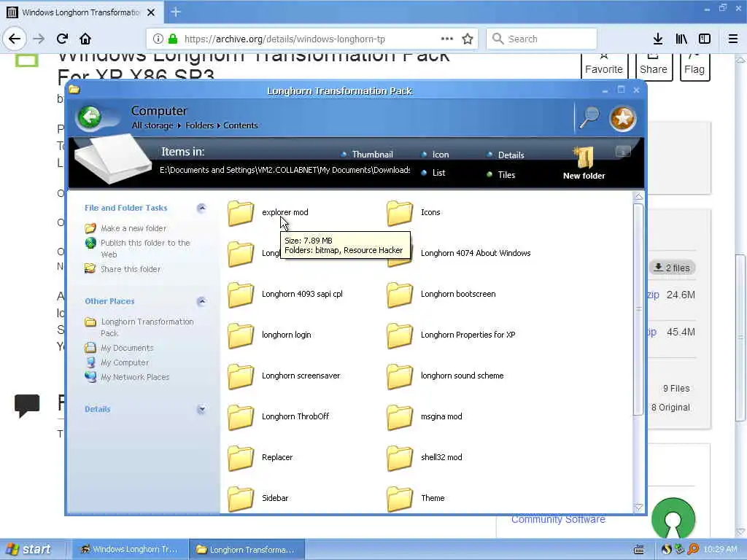Switch to the Windows Longhorn Transformation browser tab

coord(81,12)
